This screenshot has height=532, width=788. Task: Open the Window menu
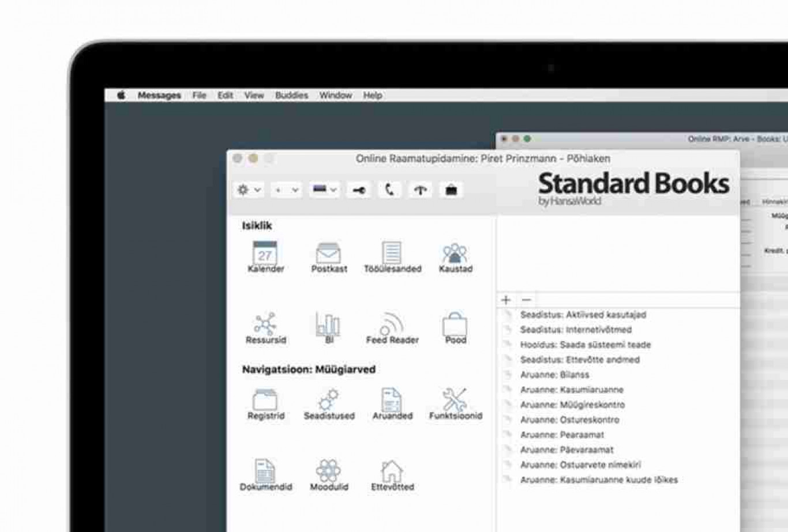point(336,95)
